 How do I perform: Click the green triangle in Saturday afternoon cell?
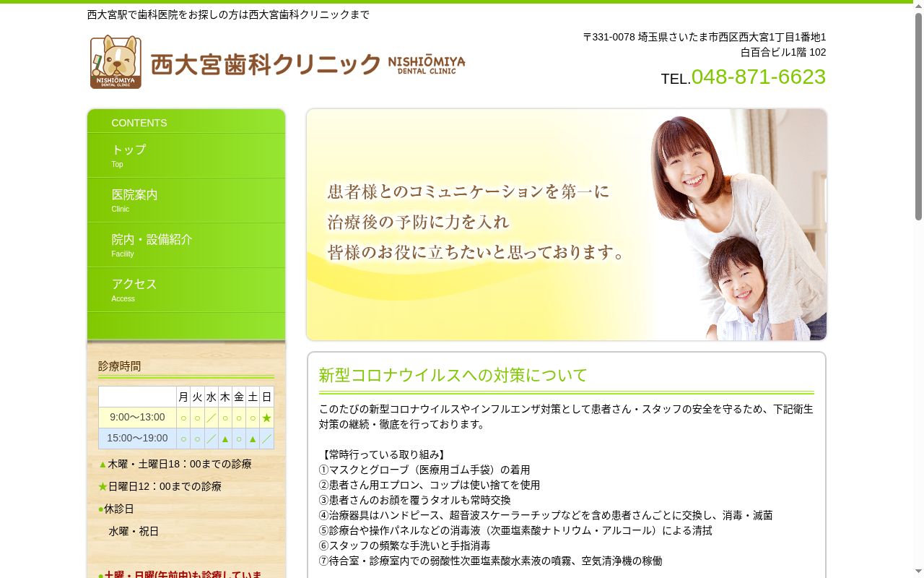[253, 439]
